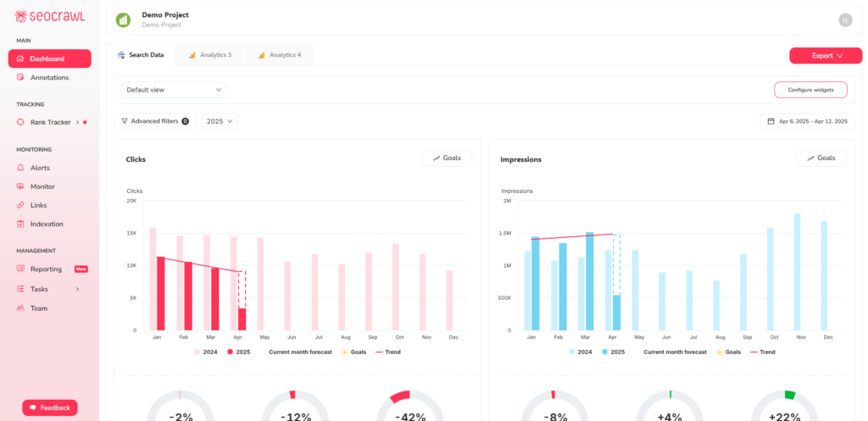
Task: Open the Export dropdown
Action: pos(826,55)
